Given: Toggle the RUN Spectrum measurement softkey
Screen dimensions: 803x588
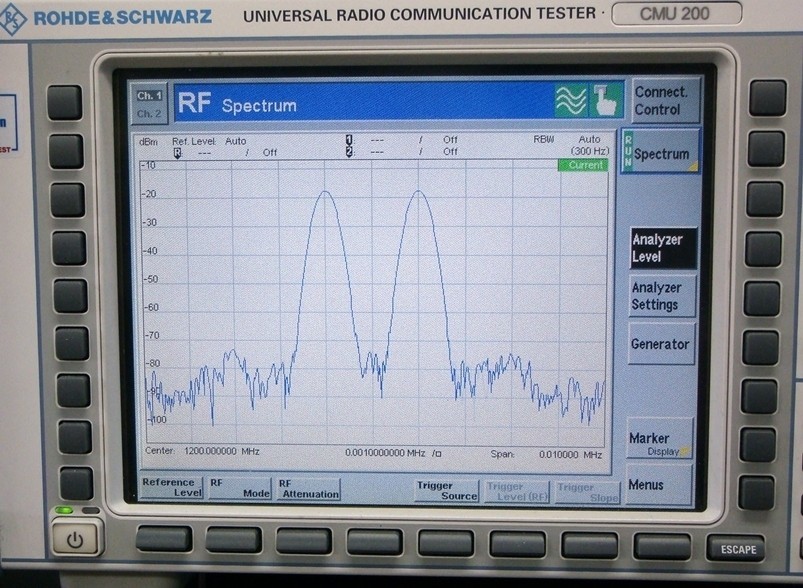Looking at the screenshot, I should pyautogui.click(x=661, y=152).
